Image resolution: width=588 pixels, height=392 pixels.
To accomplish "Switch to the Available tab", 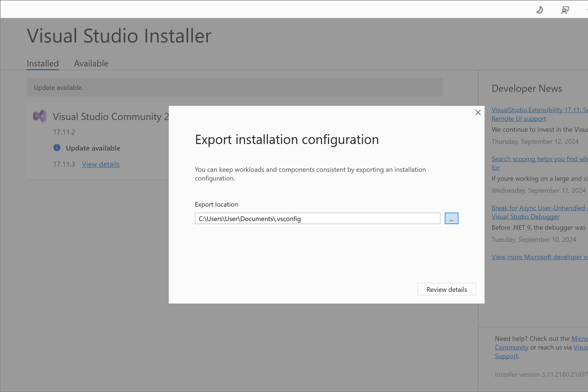I will (91, 63).
